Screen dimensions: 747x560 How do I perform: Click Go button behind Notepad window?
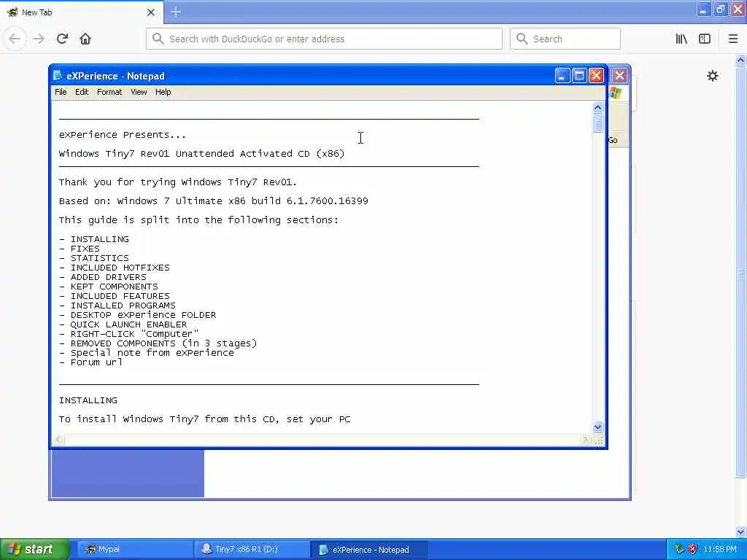[x=613, y=140]
